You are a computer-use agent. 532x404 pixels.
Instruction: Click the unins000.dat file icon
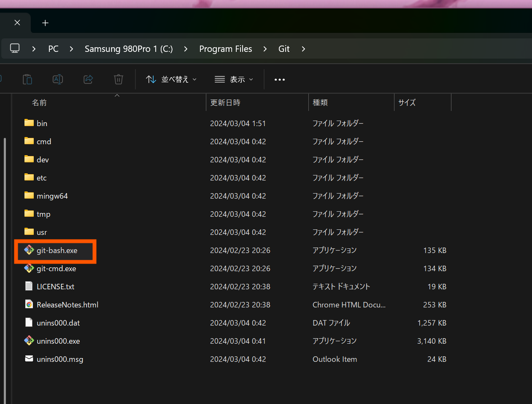click(29, 323)
